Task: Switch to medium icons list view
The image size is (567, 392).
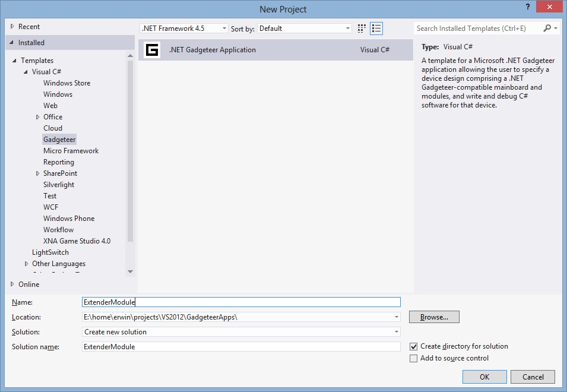Action: 376,29
